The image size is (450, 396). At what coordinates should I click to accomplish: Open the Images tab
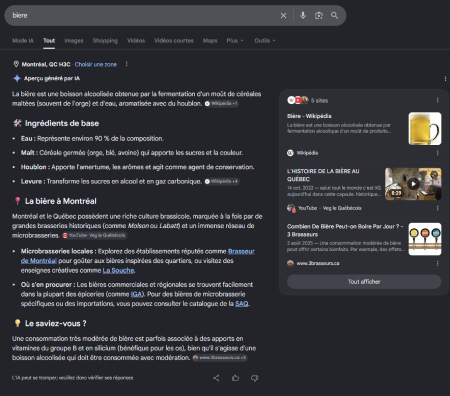(x=74, y=41)
